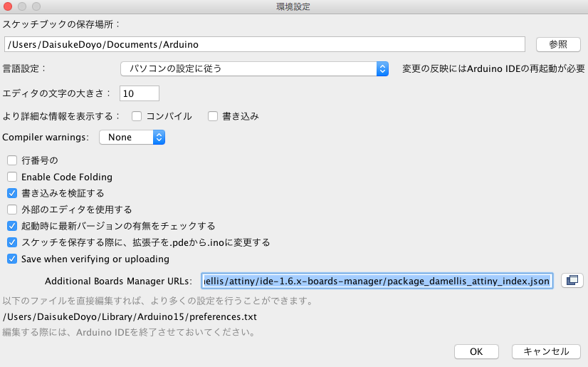Click the 参照 browse button
This screenshot has height=367, width=588.
(x=558, y=44)
